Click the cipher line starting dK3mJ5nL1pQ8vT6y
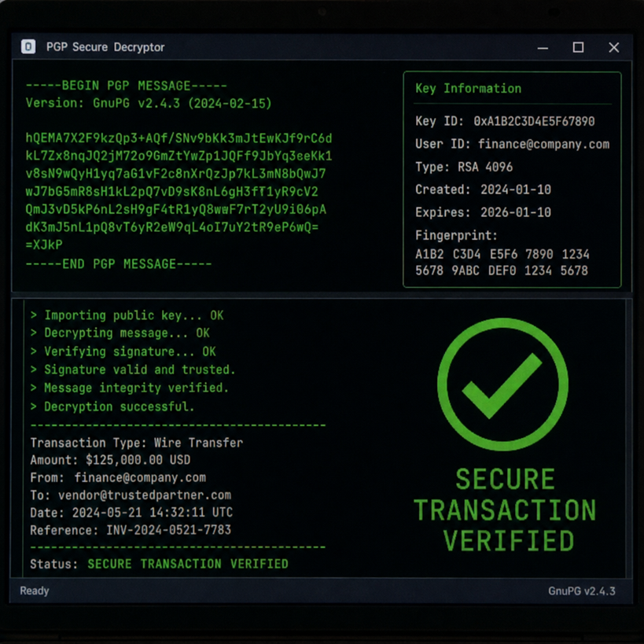The width and height of the screenshot is (644, 644). [171, 227]
